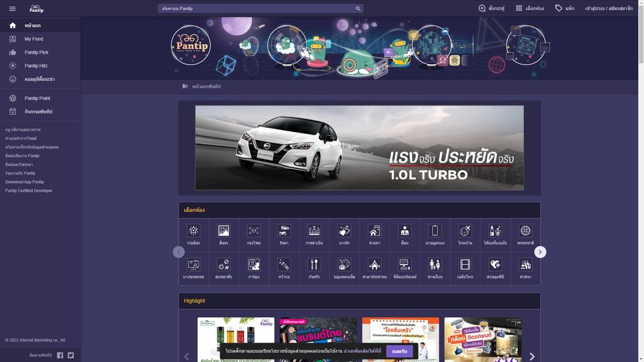Click ตั้งกระทู้ create topic button

point(491,8)
